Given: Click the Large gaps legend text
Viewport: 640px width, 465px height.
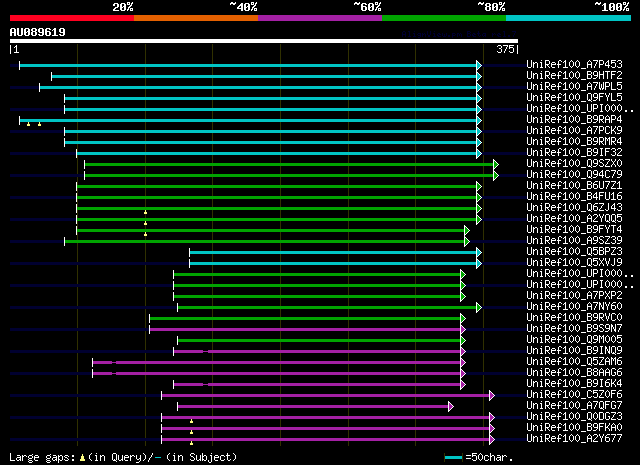Looking at the screenshot, I should coord(123,457).
